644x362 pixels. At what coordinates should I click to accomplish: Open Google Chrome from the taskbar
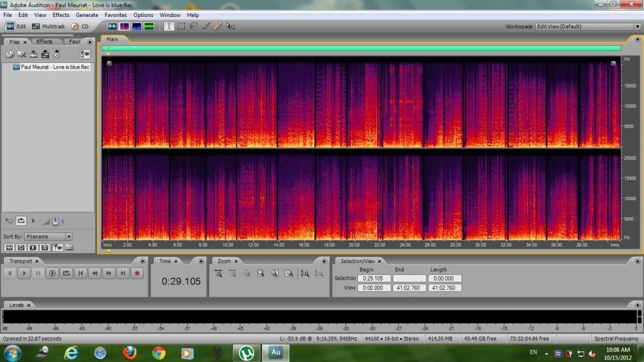point(159,353)
